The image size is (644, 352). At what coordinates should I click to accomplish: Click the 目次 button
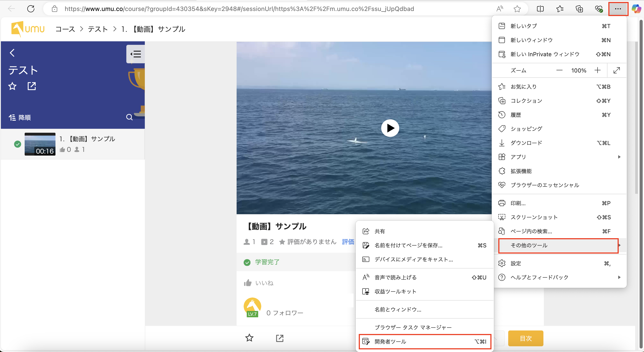526,338
